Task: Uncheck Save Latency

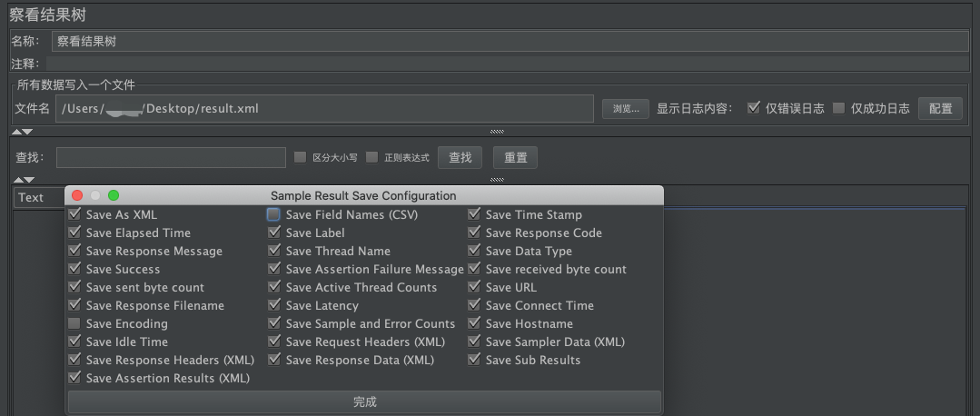Action: (273, 305)
